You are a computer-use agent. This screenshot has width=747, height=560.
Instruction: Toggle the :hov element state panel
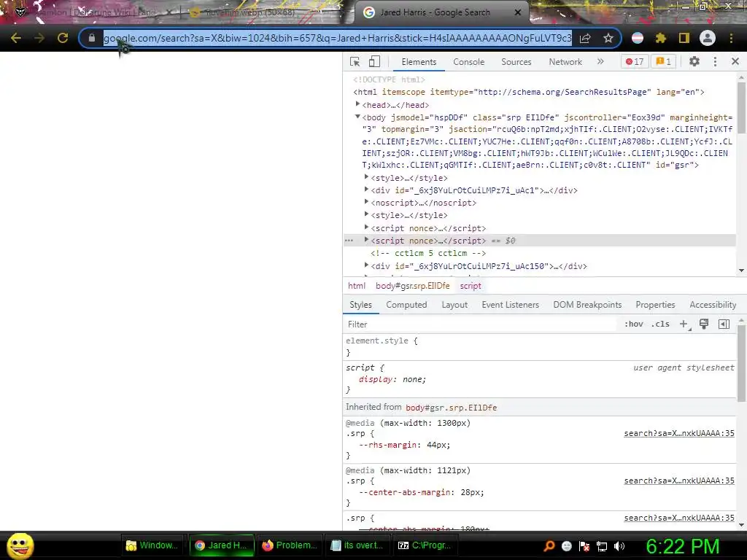click(x=634, y=324)
